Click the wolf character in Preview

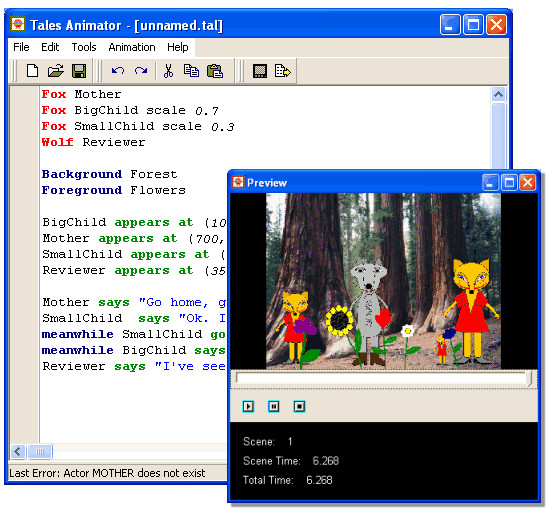point(369,312)
